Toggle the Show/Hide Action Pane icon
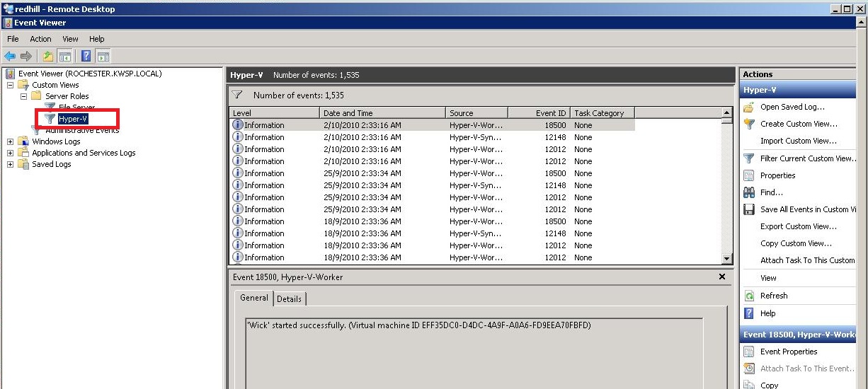 (x=103, y=57)
